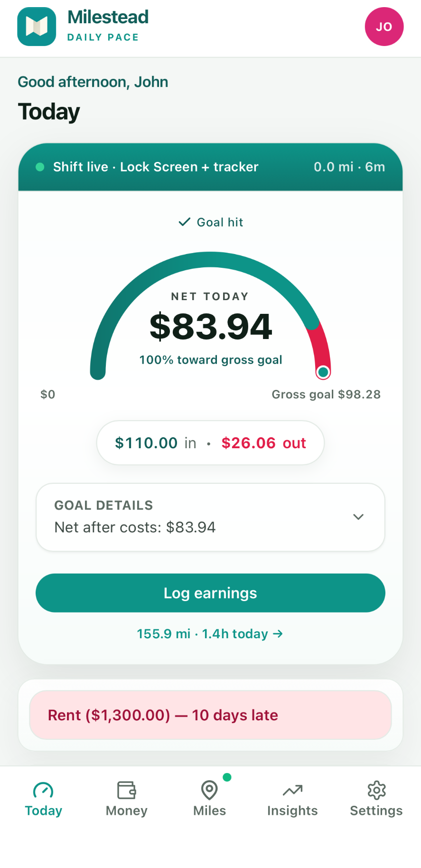
Task: Open the Settings gear icon
Action: pos(376,790)
